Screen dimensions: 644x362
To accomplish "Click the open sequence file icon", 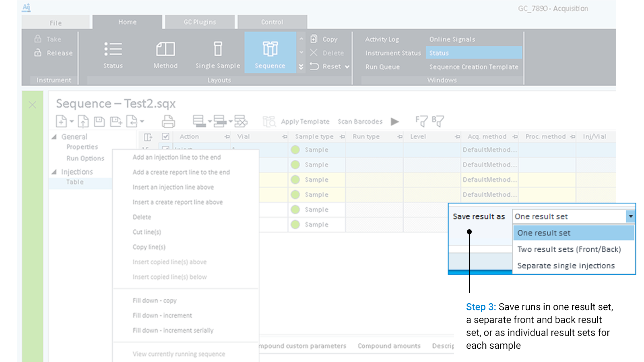I will click(x=83, y=121).
